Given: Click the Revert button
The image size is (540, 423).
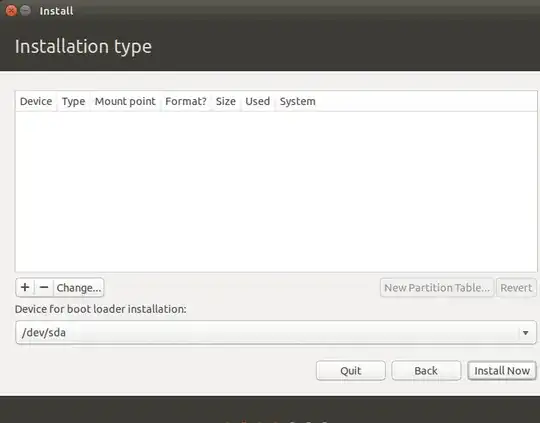Looking at the screenshot, I should click(x=516, y=288).
